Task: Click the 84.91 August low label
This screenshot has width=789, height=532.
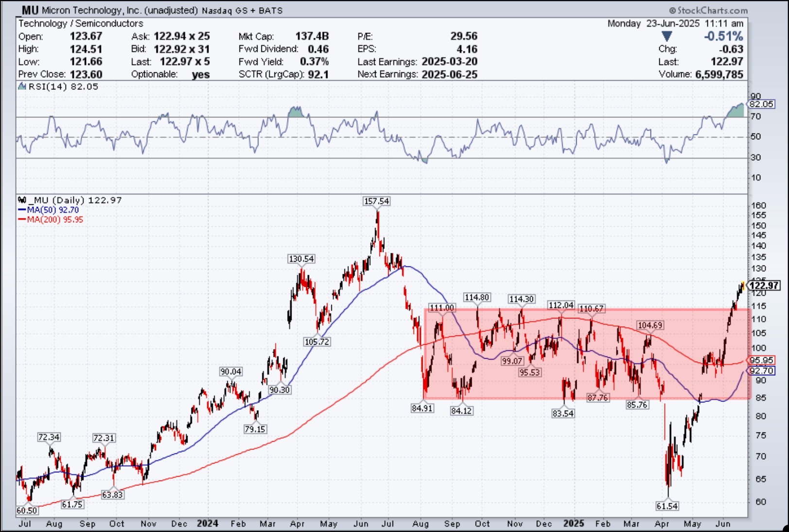Action: (x=422, y=408)
